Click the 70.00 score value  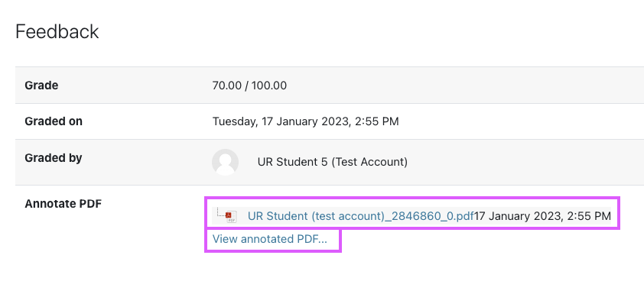tap(227, 86)
